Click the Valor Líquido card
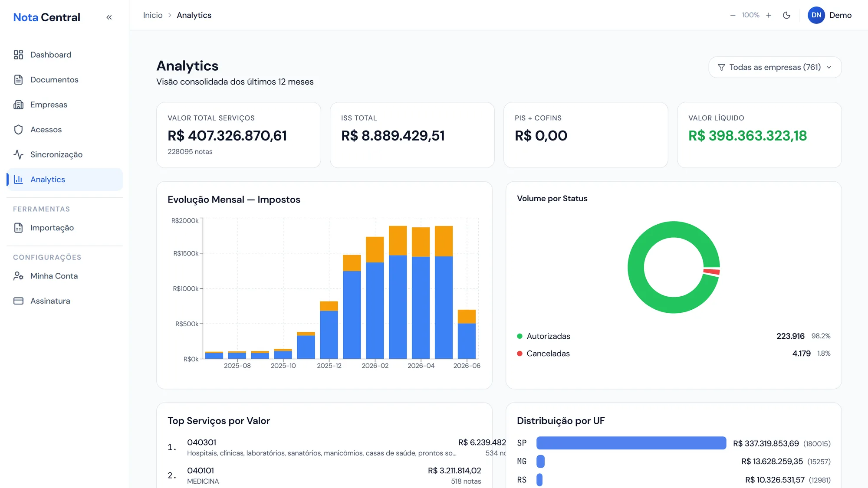This screenshot has width=868, height=488. coord(759,135)
